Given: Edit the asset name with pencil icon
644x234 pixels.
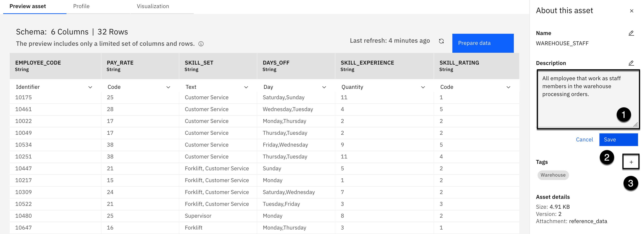Looking at the screenshot, I should coord(631,33).
